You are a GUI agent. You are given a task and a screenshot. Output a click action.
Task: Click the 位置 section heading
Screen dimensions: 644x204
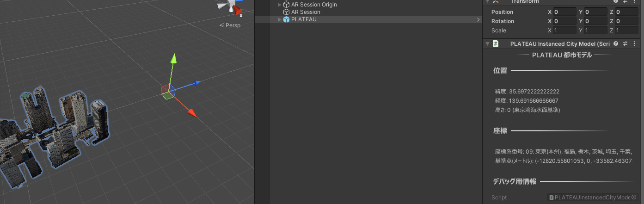(500, 71)
